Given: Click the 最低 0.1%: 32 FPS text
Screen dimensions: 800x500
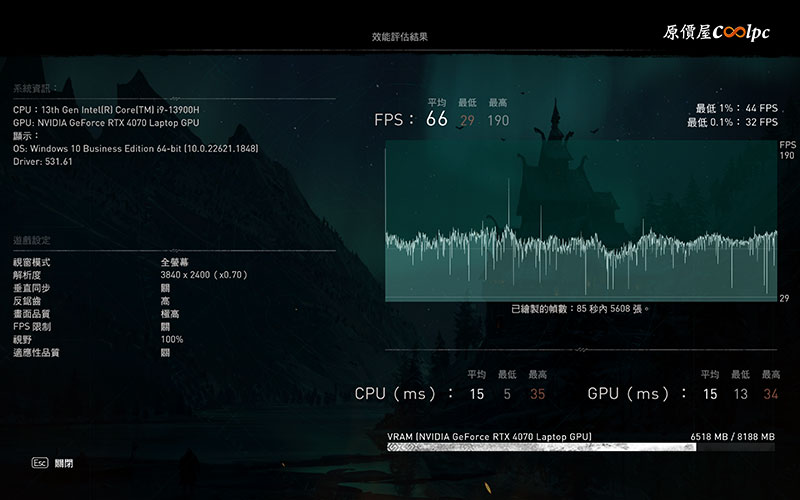Looking at the screenshot, I should click(732, 122).
